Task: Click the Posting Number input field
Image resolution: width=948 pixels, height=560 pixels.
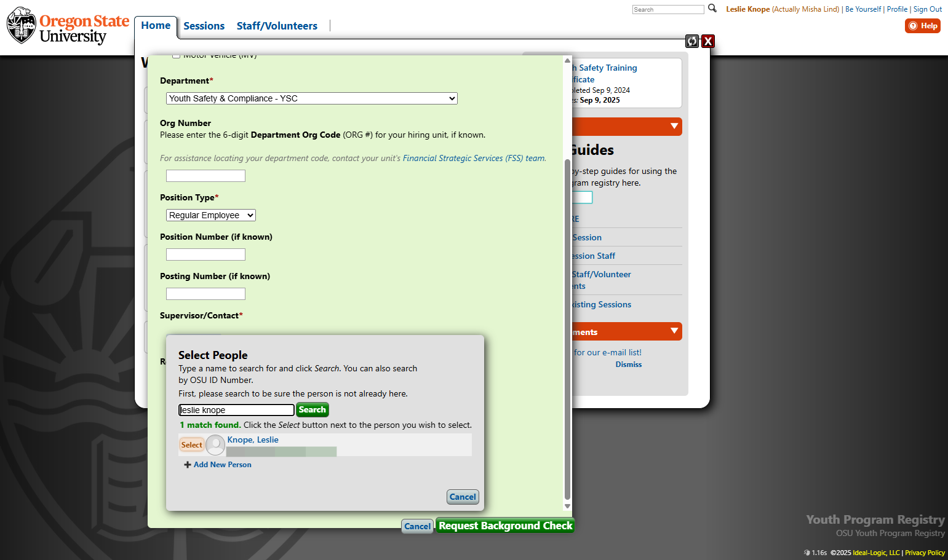Action: 205,294
